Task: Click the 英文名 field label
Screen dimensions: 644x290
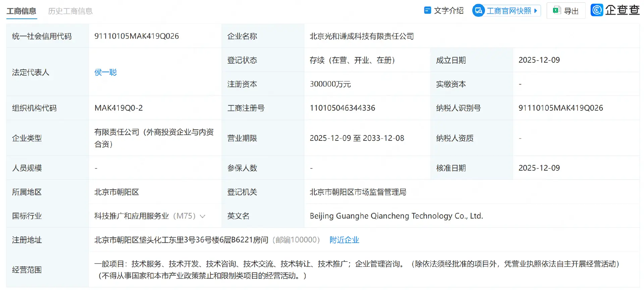Action: pyautogui.click(x=238, y=216)
